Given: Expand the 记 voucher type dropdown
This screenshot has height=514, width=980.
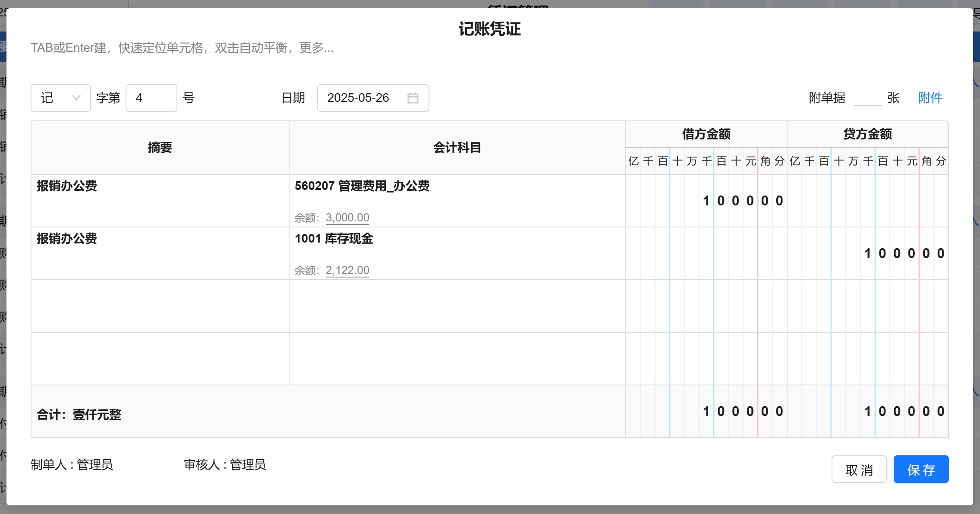Looking at the screenshot, I should [x=60, y=98].
